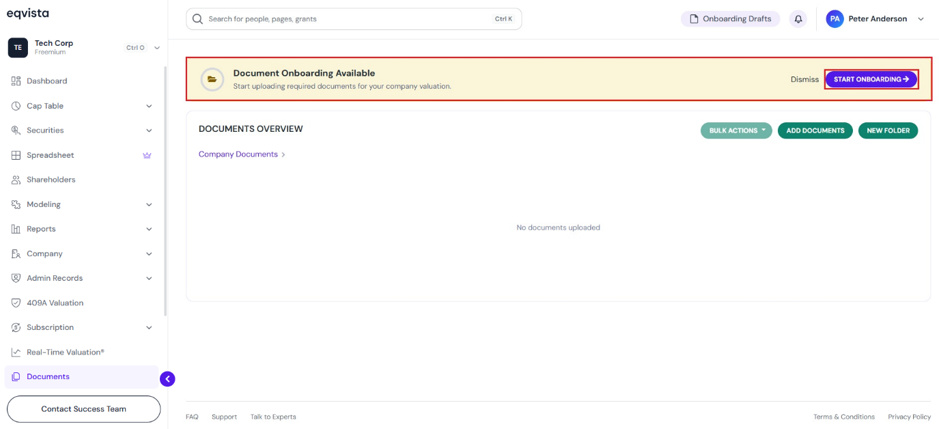Open Terms & Conditions link
The height and width of the screenshot is (429, 939).
(844, 417)
